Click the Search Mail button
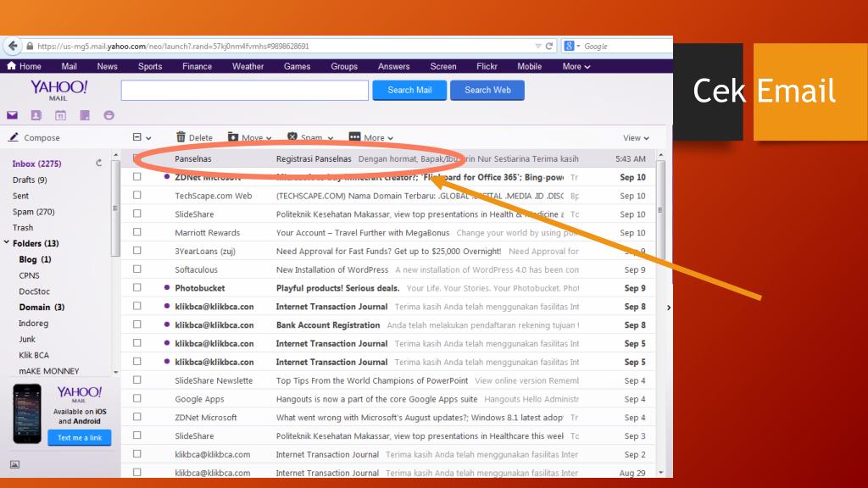The height and width of the screenshot is (488, 868). 409,90
